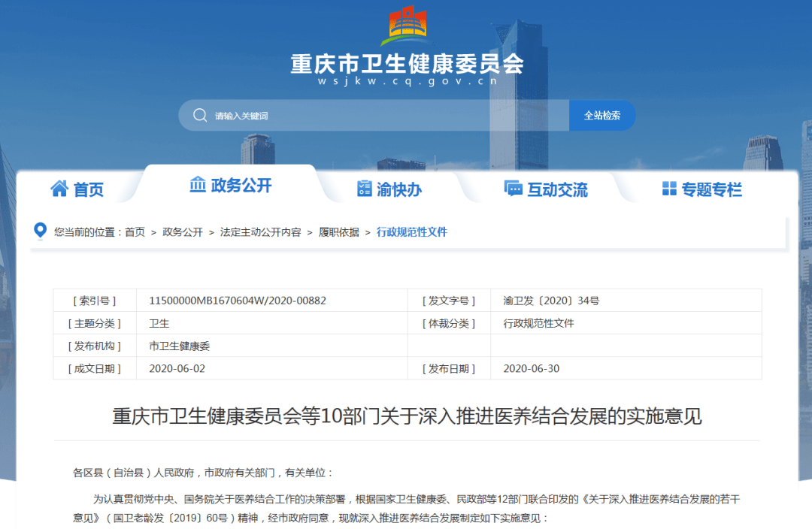This screenshot has height=529, width=812.
Task: Click the [主题分类] label cell
Action: tap(95, 323)
